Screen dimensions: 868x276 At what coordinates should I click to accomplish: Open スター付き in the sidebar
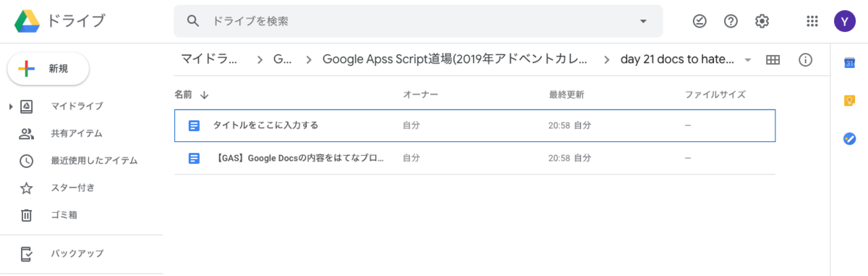coord(72,188)
